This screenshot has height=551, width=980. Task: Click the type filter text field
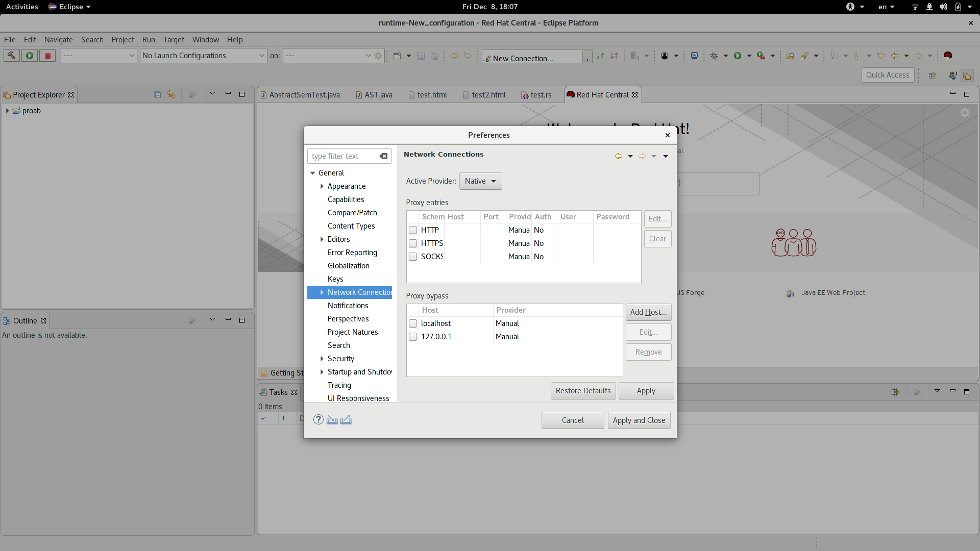point(343,156)
